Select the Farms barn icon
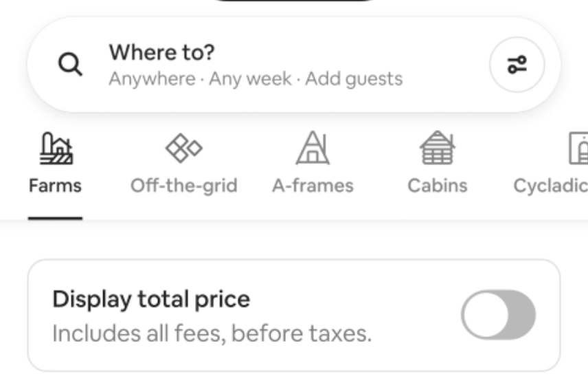The image size is (588, 392). click(55, 148)
